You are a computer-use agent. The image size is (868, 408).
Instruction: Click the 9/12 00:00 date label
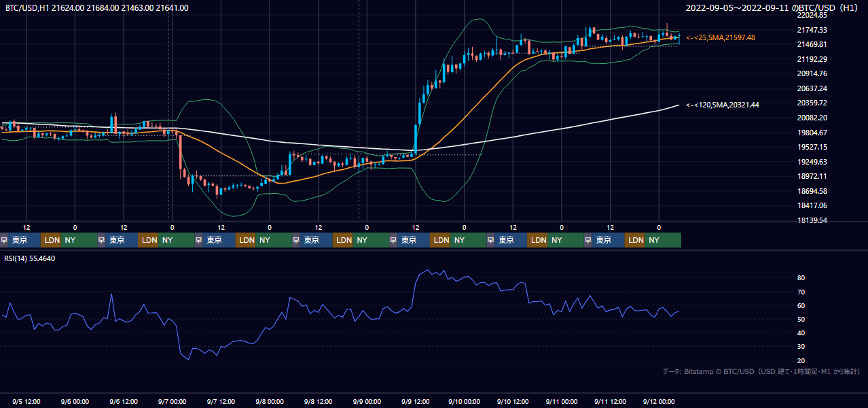[658, 401]
